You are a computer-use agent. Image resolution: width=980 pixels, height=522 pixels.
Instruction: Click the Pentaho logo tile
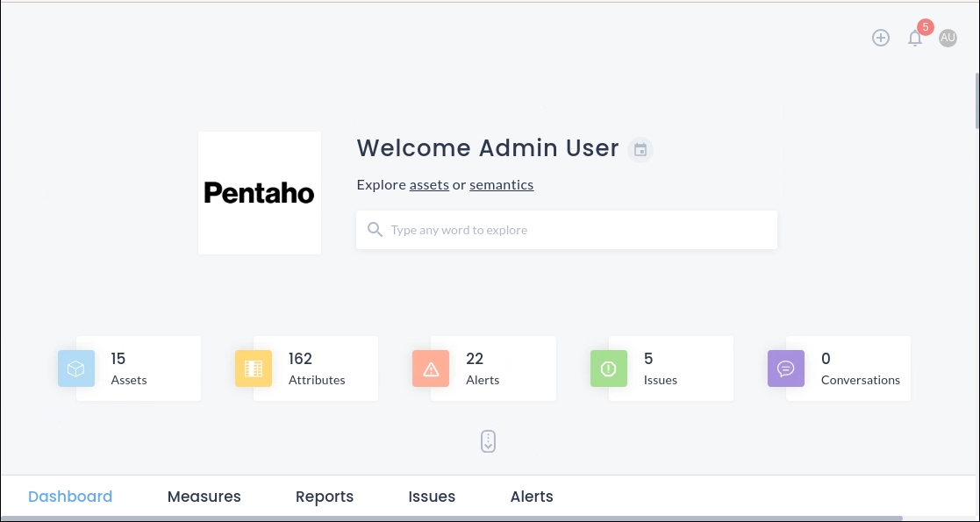pyautogui.click(x=260, y=193)
